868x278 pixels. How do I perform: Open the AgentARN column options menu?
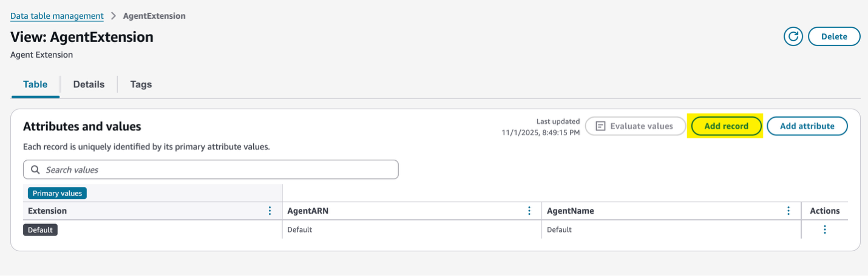point(529,211)
